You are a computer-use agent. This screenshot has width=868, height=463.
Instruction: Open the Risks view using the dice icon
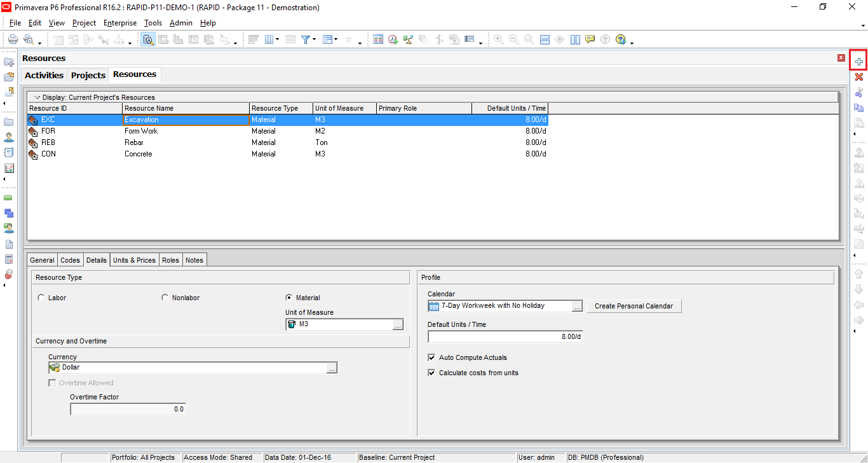point(9,274)
